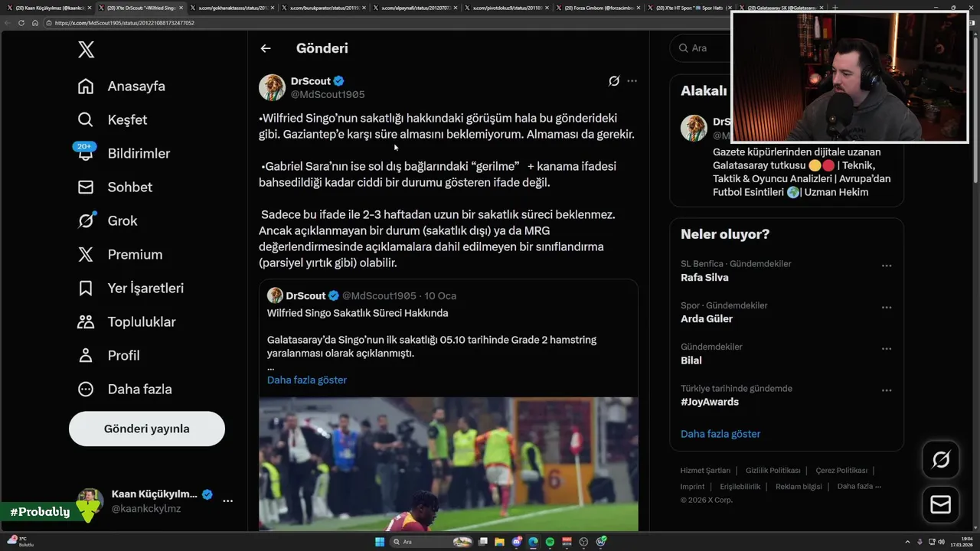
Task: Click DrScout's profile avatar on the post
Action: coord(272,87)
